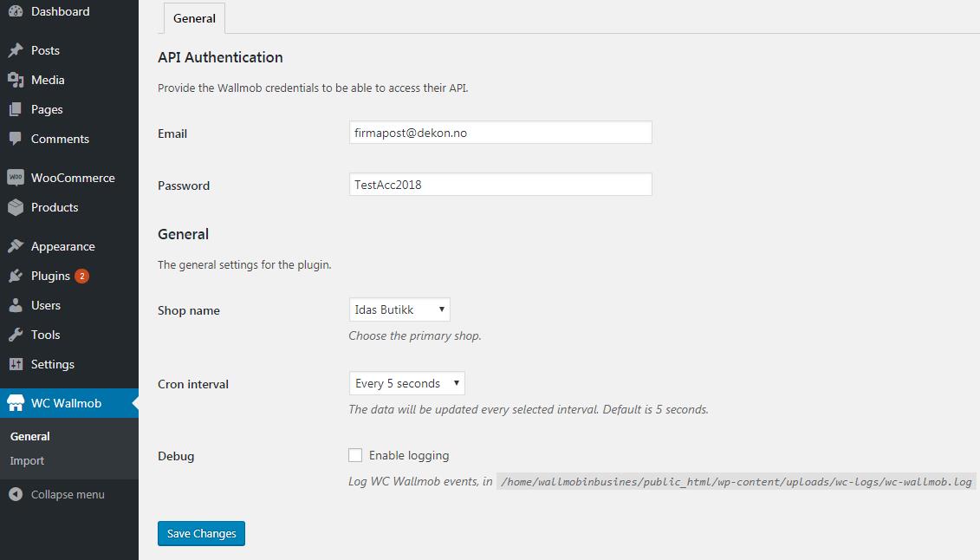
Task: Click the Plugins plug icon
Action: click(x=16, y=276)
